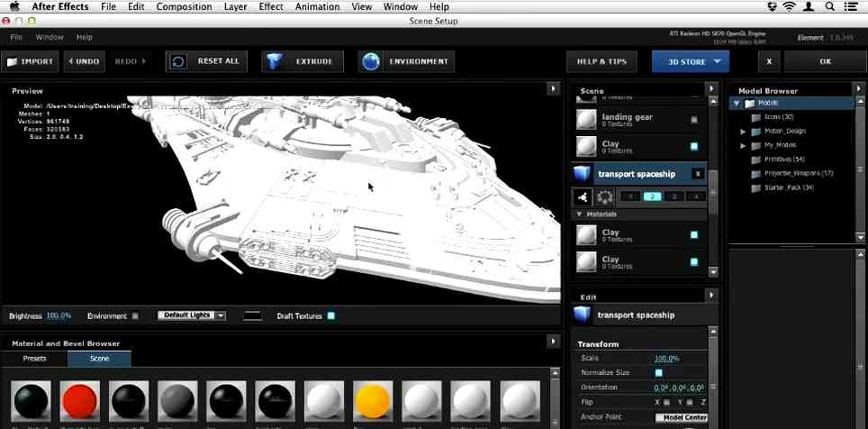
Task: Click the particle ring icon beside group numbers
Action: [605, 196]
